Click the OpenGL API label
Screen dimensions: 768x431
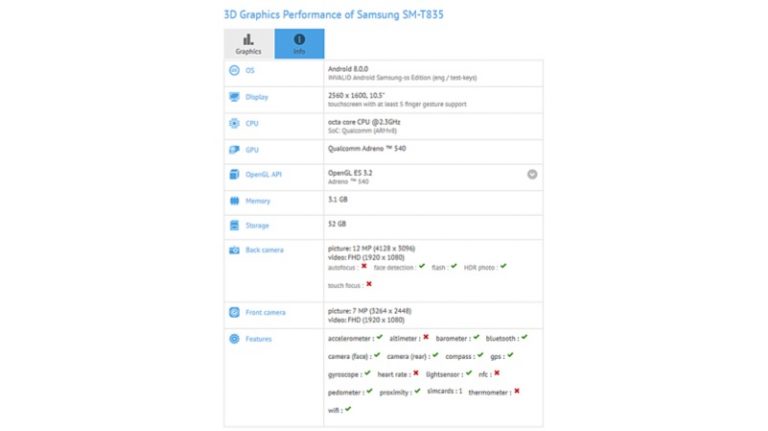pos(264,174)
